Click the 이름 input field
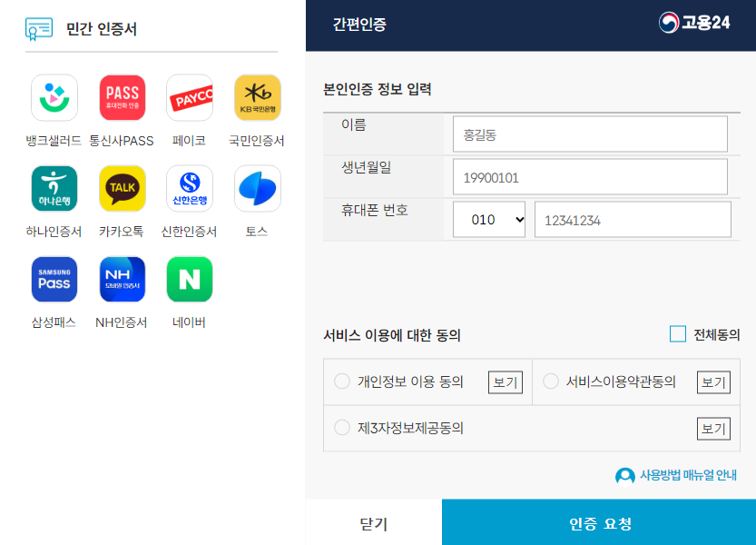Image resolution: width=756 pixels, height=545 pixels. point(590,134)
